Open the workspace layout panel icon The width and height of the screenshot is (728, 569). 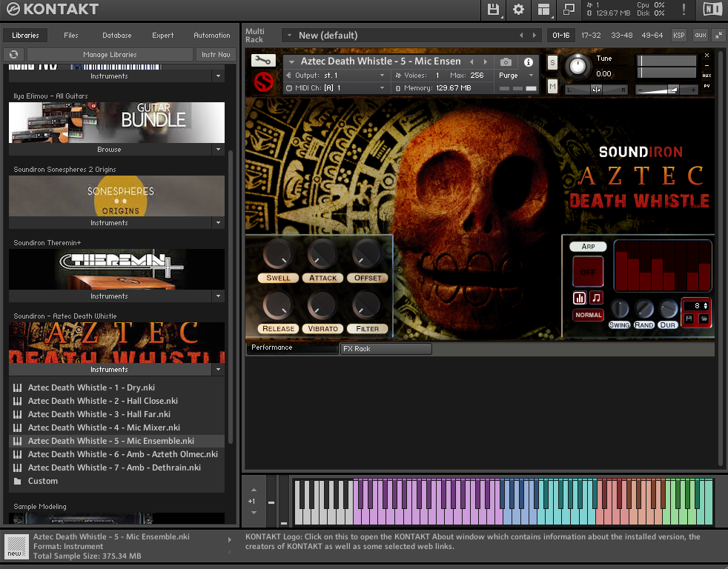543,10
